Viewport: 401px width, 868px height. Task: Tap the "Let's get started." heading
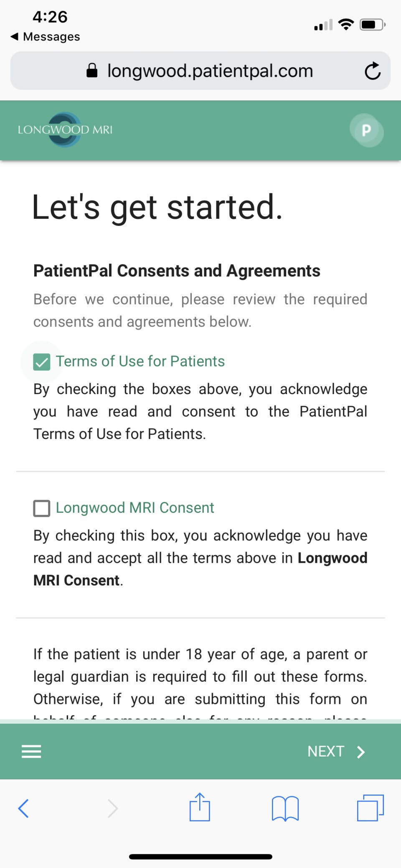pos(157,207)
